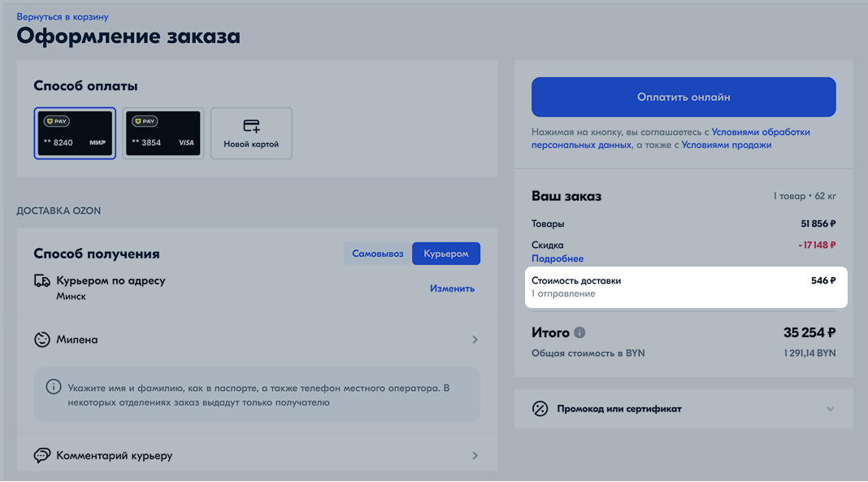Click Подробнее under Скидка
This screenshot has width=868, height=482.
point(558,258)
